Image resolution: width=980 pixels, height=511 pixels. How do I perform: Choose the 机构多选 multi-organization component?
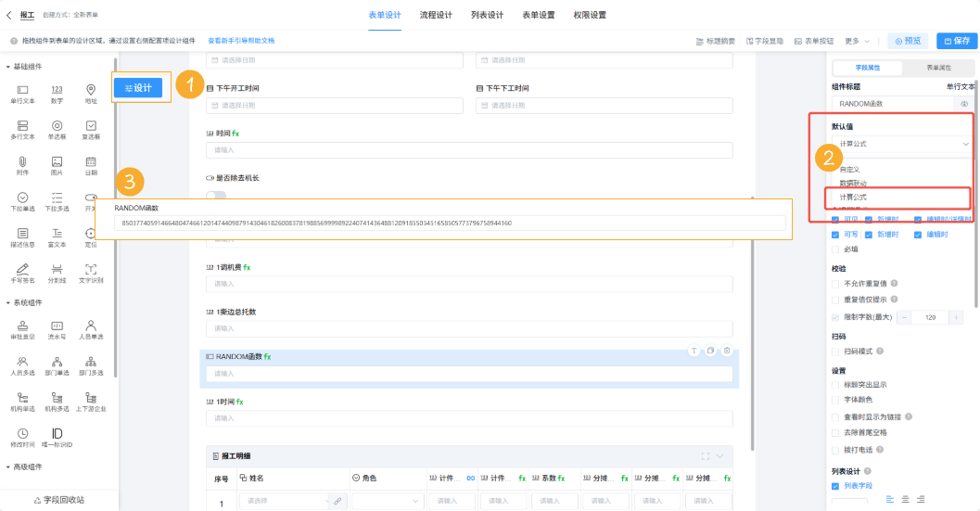[57, 402]
